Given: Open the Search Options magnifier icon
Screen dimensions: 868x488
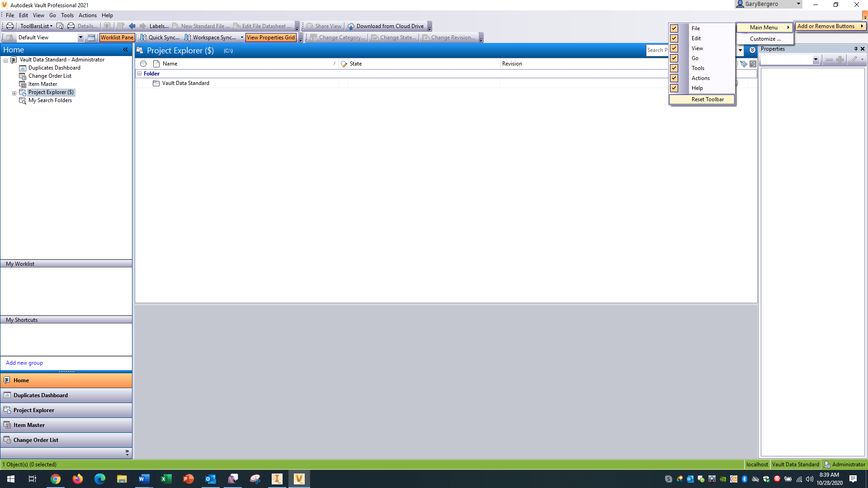Looking at the screenshot, I should click(60, 26).
